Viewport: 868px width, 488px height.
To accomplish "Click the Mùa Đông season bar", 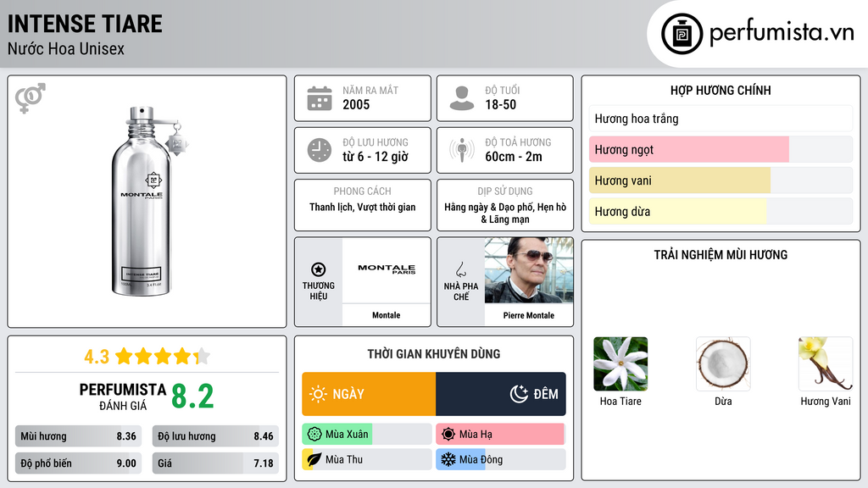I will point(500,459).
